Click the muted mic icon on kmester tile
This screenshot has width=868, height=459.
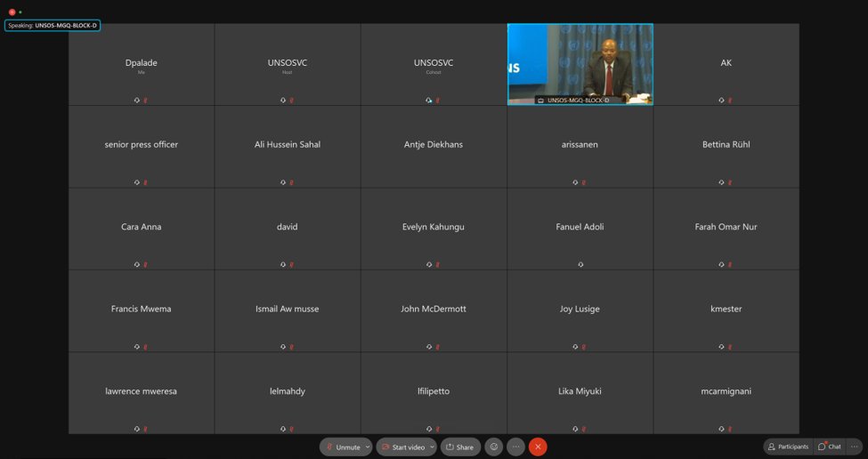pos(730,347)
